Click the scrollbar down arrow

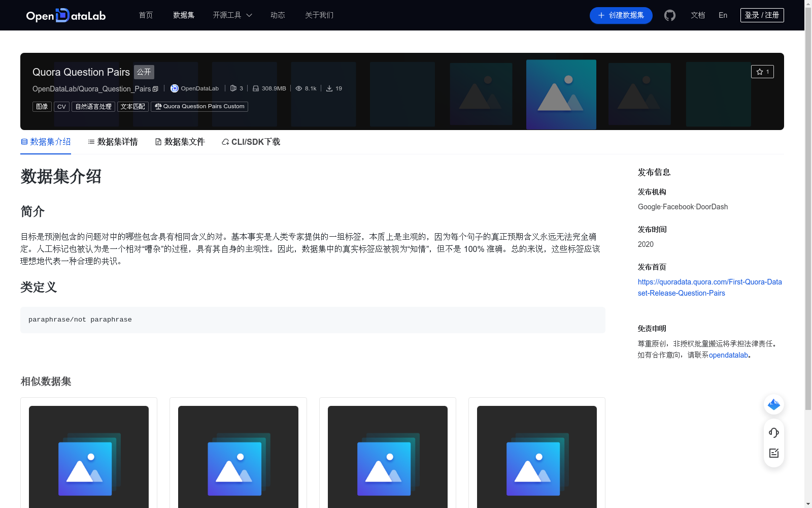(x=808, y=504)
